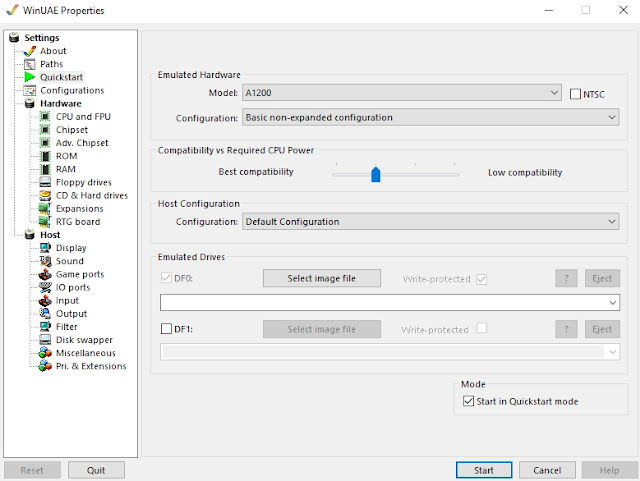Click the WinUAE title bar logo icon
Viewport: 640px width, 481px height.
[x=12, y=10]
